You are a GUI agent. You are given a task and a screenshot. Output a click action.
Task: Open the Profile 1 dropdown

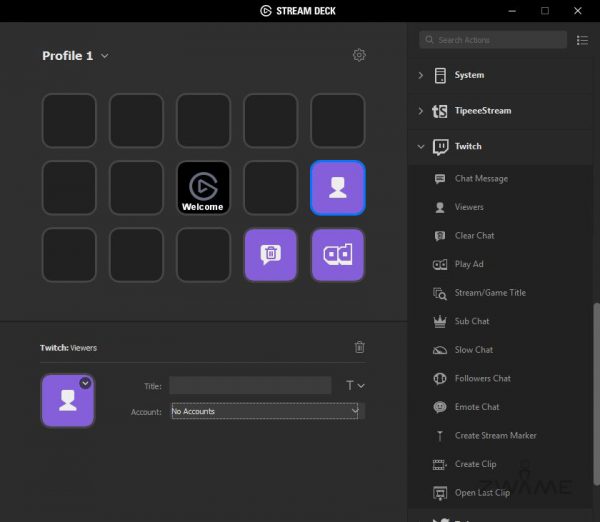point(75,56)
